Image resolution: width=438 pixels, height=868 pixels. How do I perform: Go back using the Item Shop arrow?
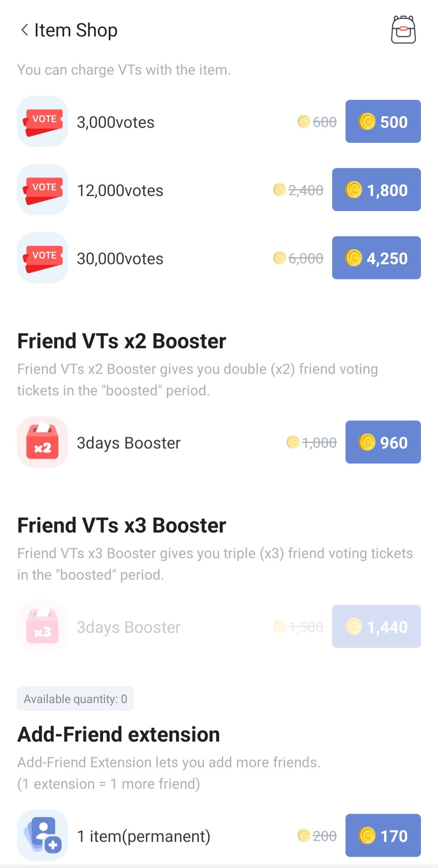pyautogui.click(x=25, y=30)
